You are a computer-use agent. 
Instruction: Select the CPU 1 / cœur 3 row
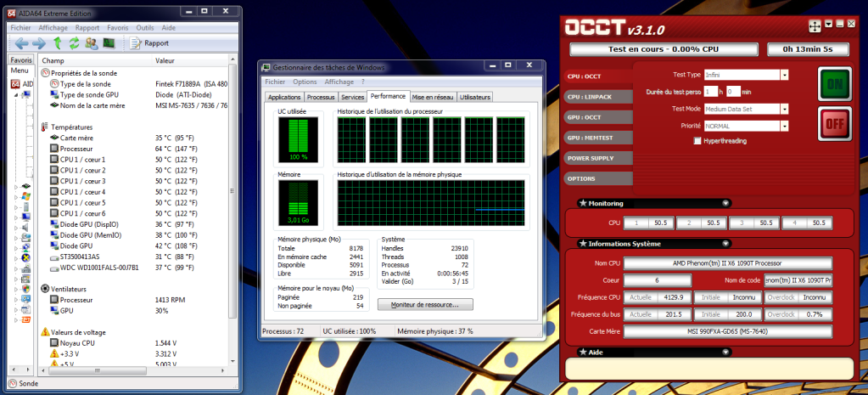[134, 181]
